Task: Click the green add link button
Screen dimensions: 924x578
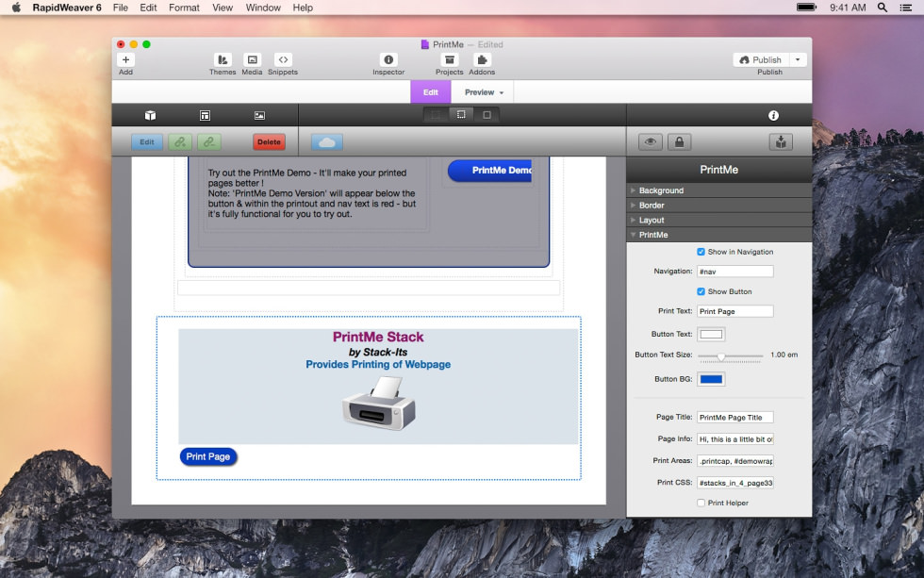Action: 180,142
